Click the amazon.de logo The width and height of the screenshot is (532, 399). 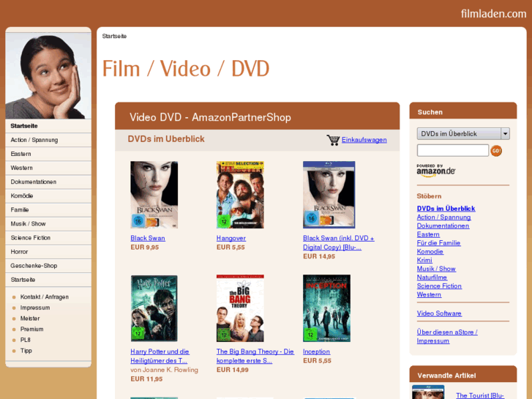[x=436, y=171]
